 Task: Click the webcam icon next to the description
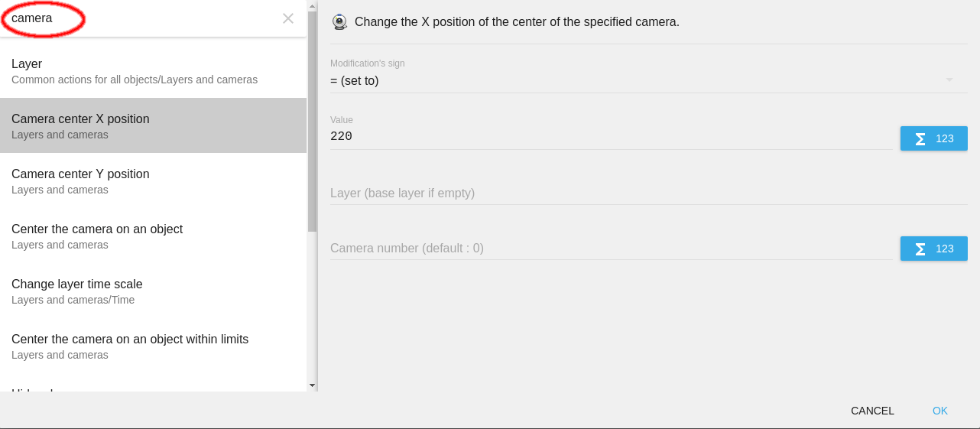coord(339,22)
